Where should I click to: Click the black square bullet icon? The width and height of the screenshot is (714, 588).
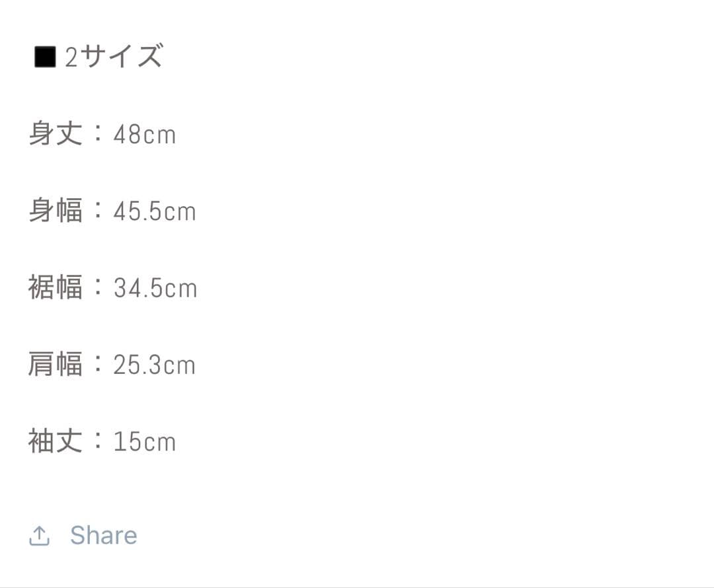[45, 57]
